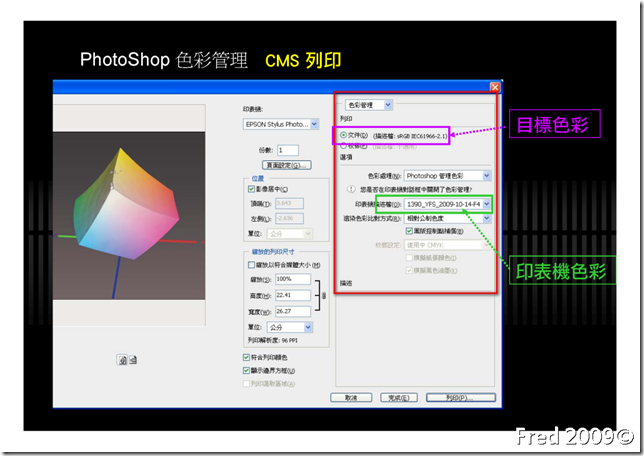Toggle the 顯示邊界方框 checkbox
644x456 pixels.
point(246,371)
